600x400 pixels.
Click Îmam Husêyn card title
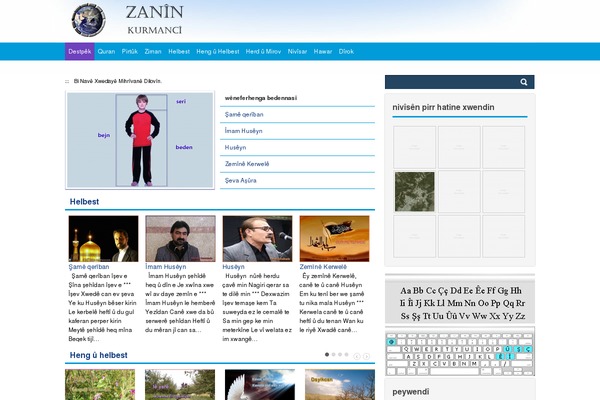coord(166,267)
